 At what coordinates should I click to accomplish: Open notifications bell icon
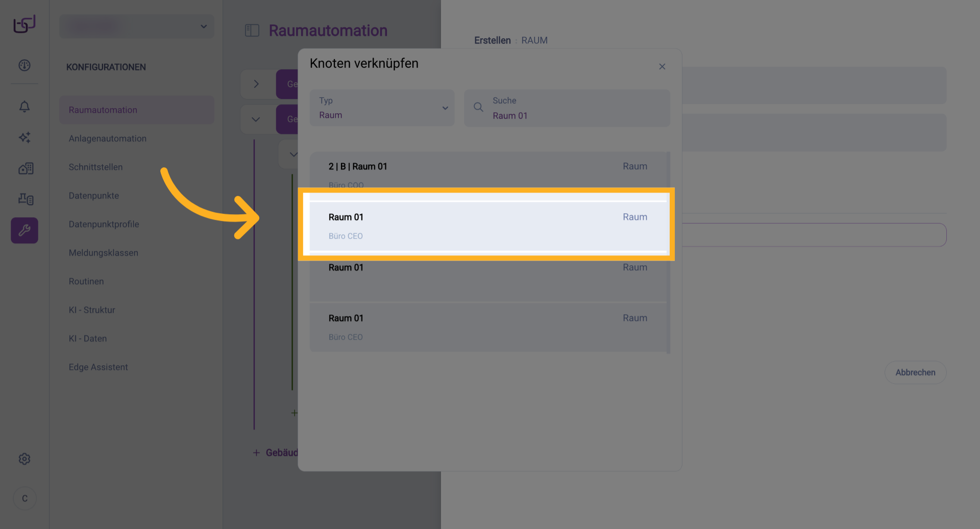24,106
